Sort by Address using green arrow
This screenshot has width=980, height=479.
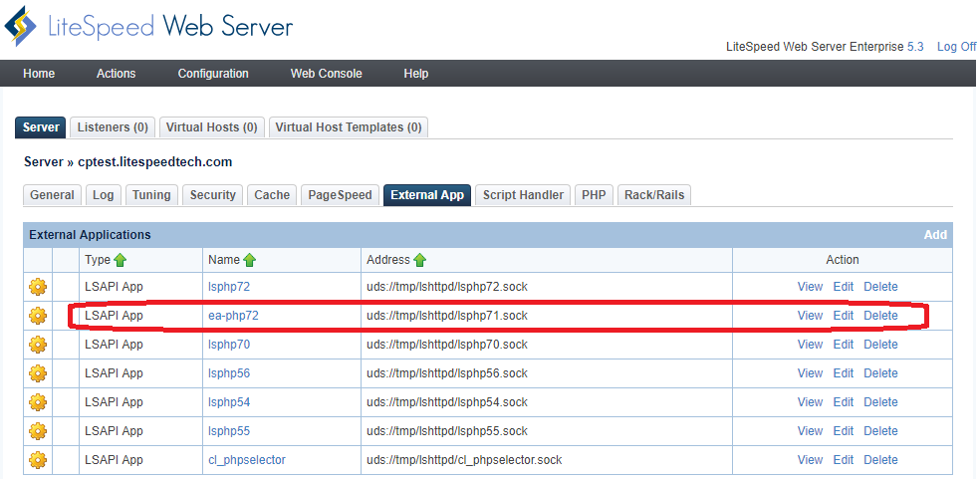click(419, 260)
